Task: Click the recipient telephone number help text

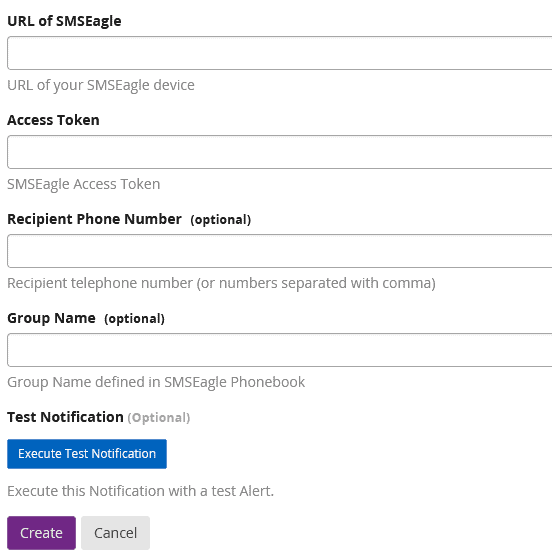Action: tap(221, 283)
